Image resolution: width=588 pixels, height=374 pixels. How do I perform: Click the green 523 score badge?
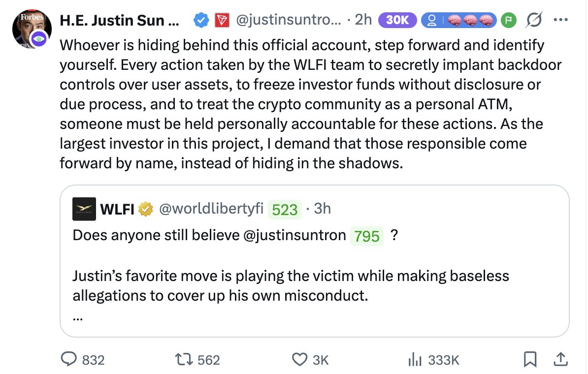(285, 210)
